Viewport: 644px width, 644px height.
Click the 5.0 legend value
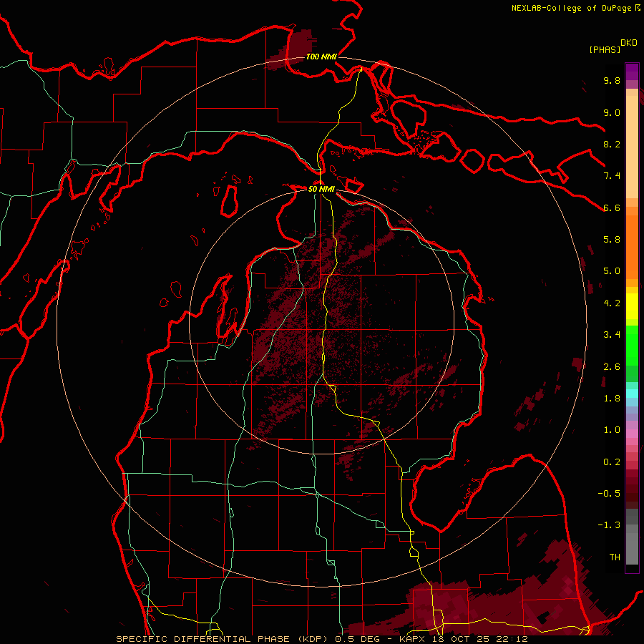pyautogui.click(x=612, y=271)
